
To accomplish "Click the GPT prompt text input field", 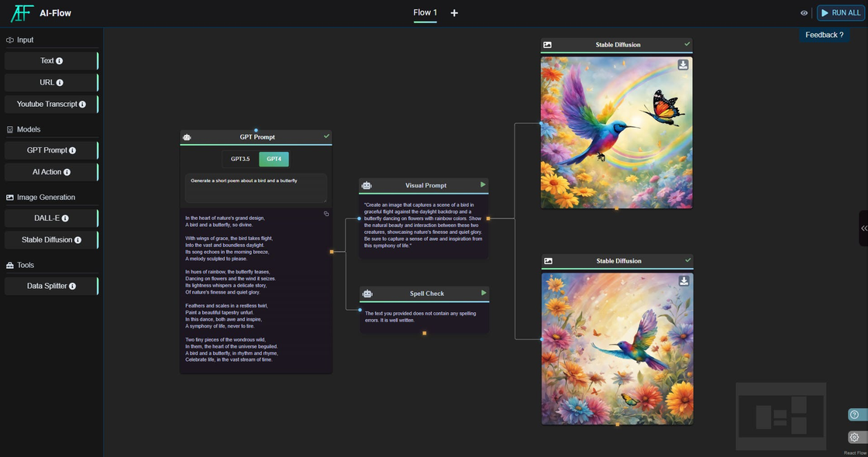I will point(256,187).
